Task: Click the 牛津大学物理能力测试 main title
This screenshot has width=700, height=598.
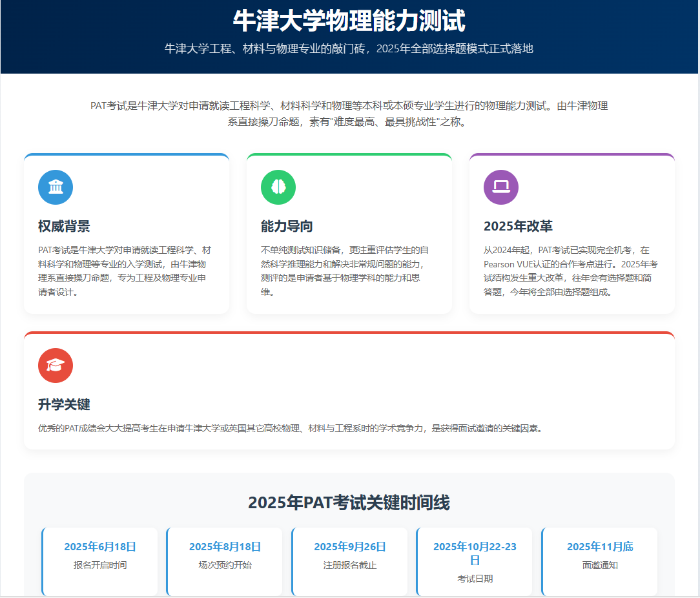Action: point(349,21)
